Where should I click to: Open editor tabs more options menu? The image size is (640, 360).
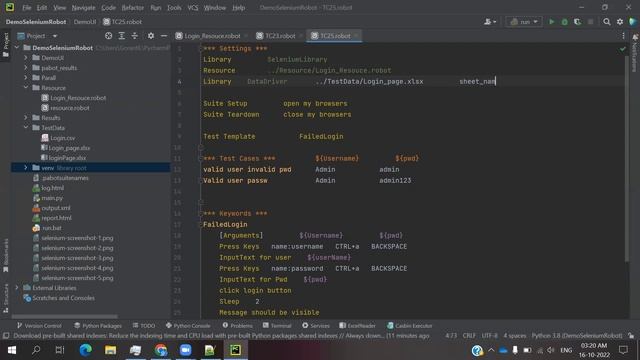(623, 36)
